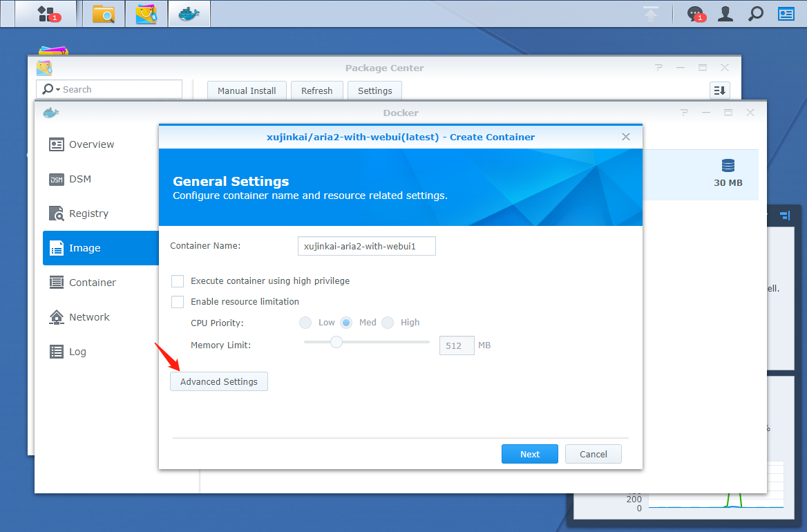The image size is (807, 532).
Task: Open Advanced Settings
Action: (219, 382)
